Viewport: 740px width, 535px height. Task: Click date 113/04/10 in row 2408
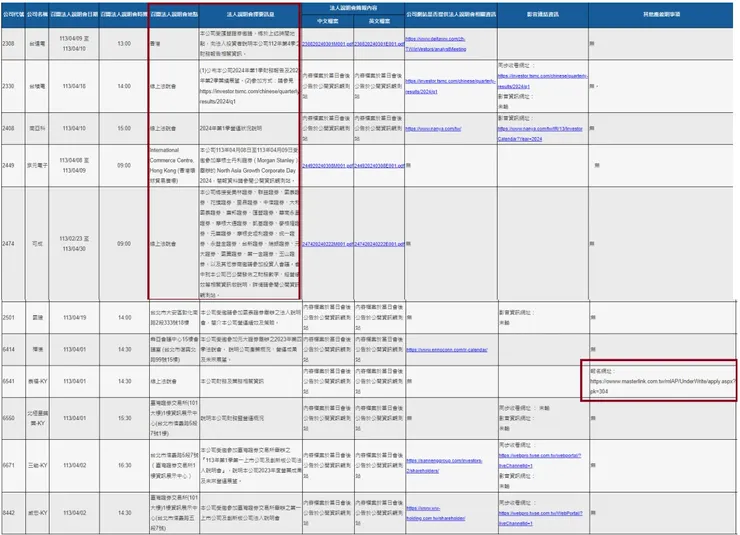[74, 128]
